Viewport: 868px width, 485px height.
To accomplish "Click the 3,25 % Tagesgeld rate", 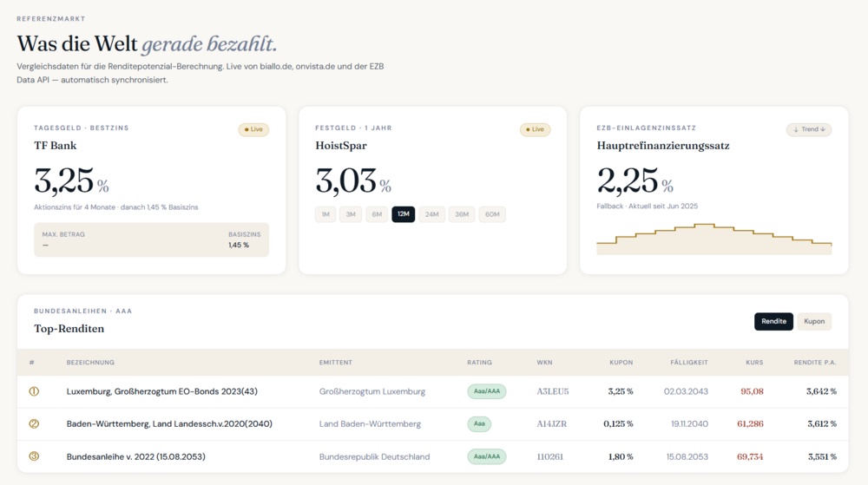I will [x=71, y=180].
